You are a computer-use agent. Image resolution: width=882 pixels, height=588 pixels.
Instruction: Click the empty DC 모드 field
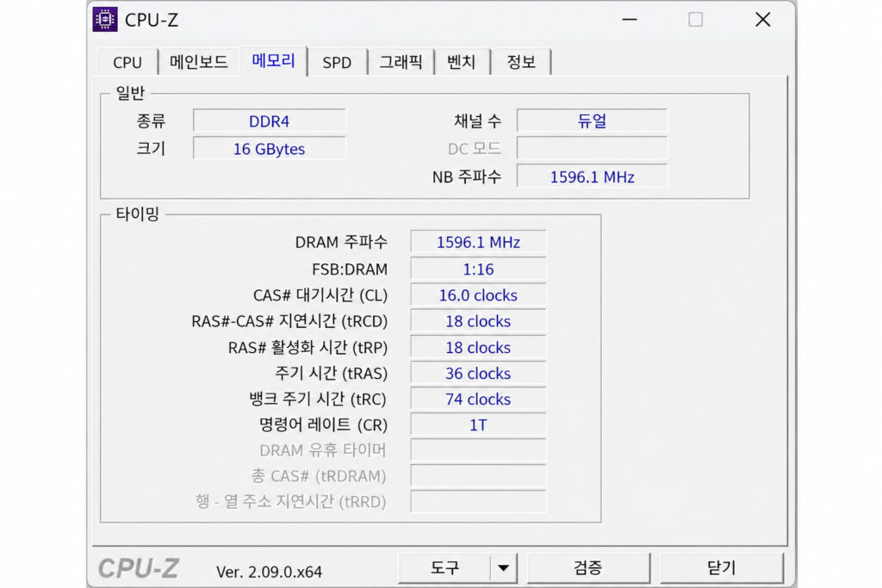[x=593, y=149]
